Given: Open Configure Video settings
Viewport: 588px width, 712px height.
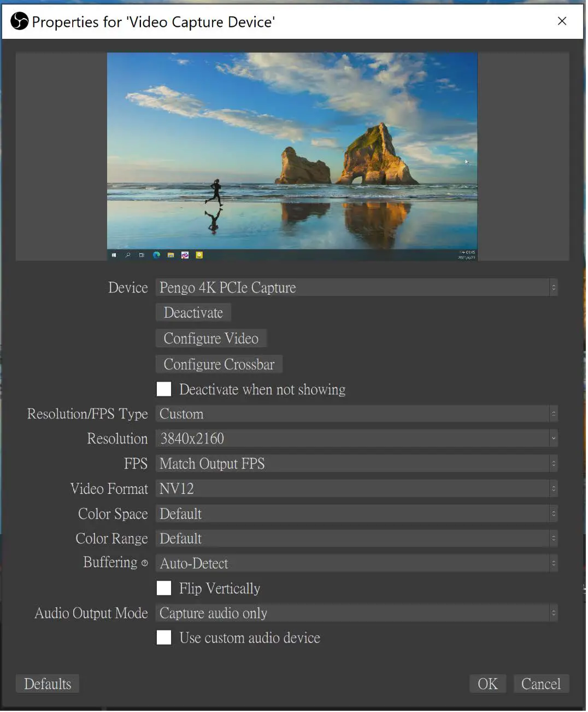Looking at the screenshot, I should [211, 339].
